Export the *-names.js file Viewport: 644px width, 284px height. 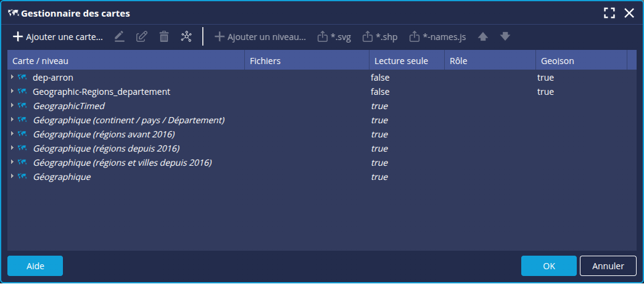tap(437, 37)
